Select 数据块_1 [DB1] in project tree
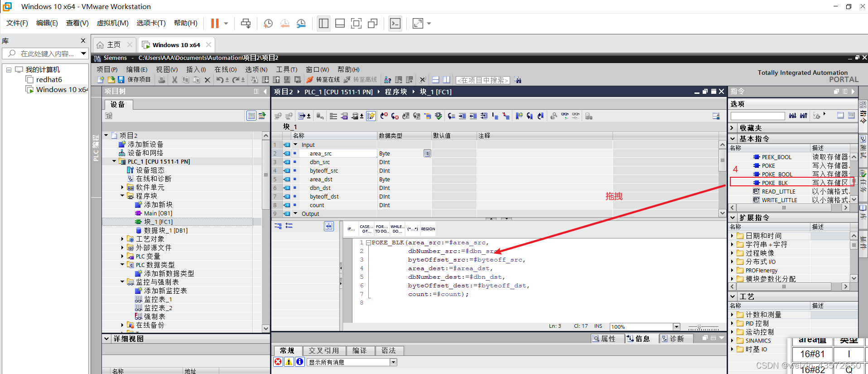 click(165, 230)
